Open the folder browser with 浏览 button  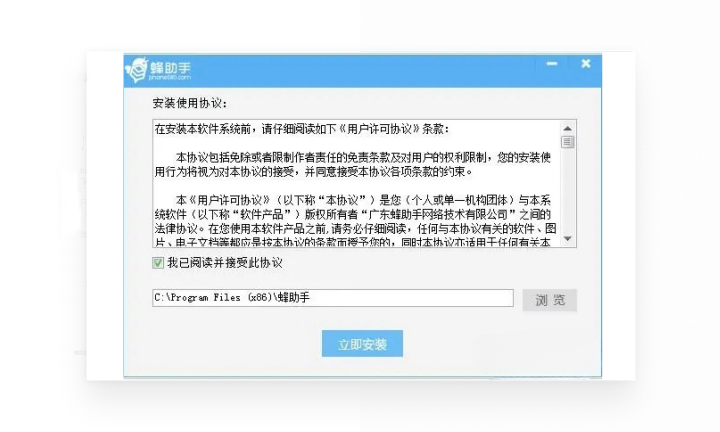[550, 300]
